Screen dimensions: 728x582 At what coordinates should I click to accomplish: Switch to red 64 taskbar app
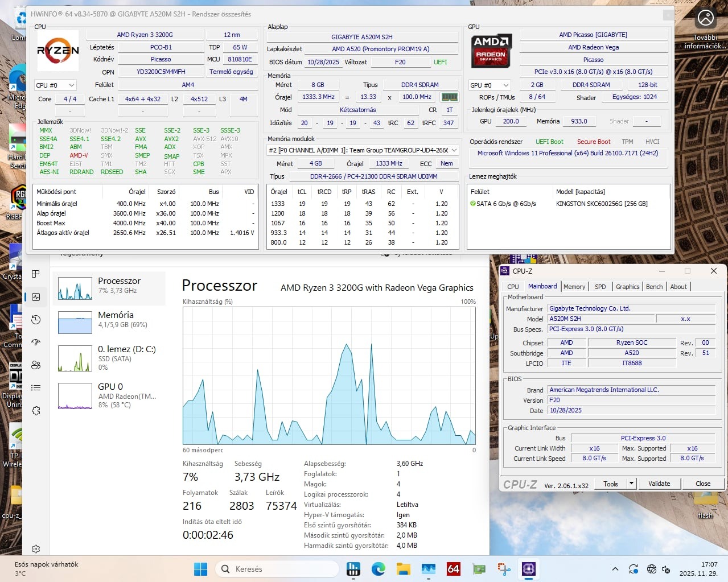(x=454, y=569)
